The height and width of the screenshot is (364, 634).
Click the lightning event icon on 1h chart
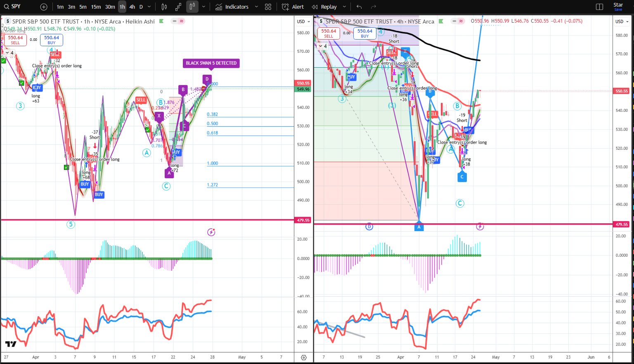tap(211, 232)
